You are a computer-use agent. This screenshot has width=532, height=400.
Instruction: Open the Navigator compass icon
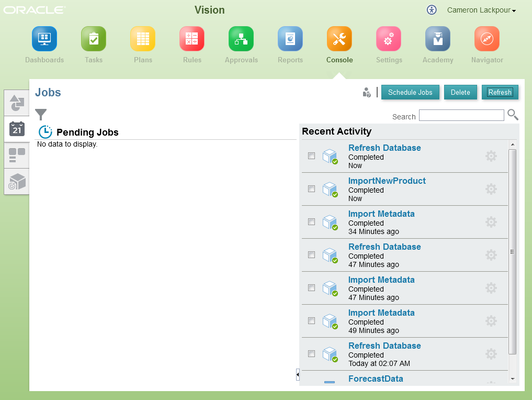point(487,39)
